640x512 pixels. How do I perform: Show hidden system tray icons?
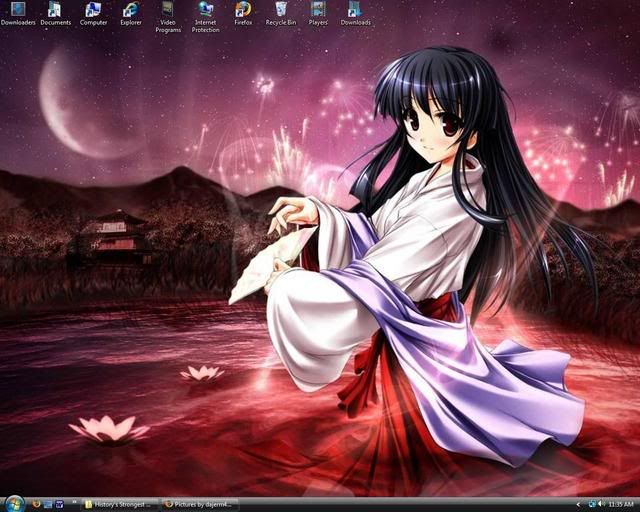click(579, 504)
